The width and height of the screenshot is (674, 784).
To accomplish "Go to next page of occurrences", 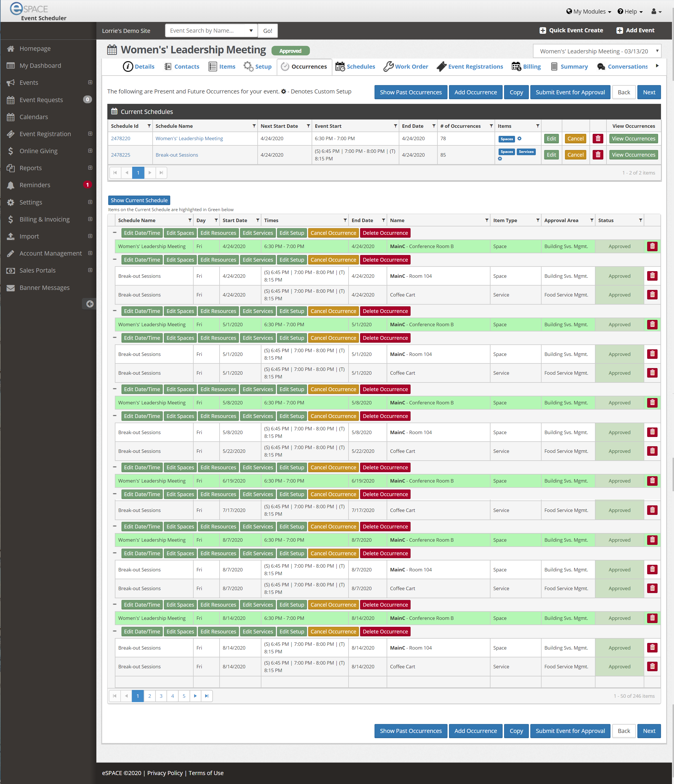I will 195,696.
